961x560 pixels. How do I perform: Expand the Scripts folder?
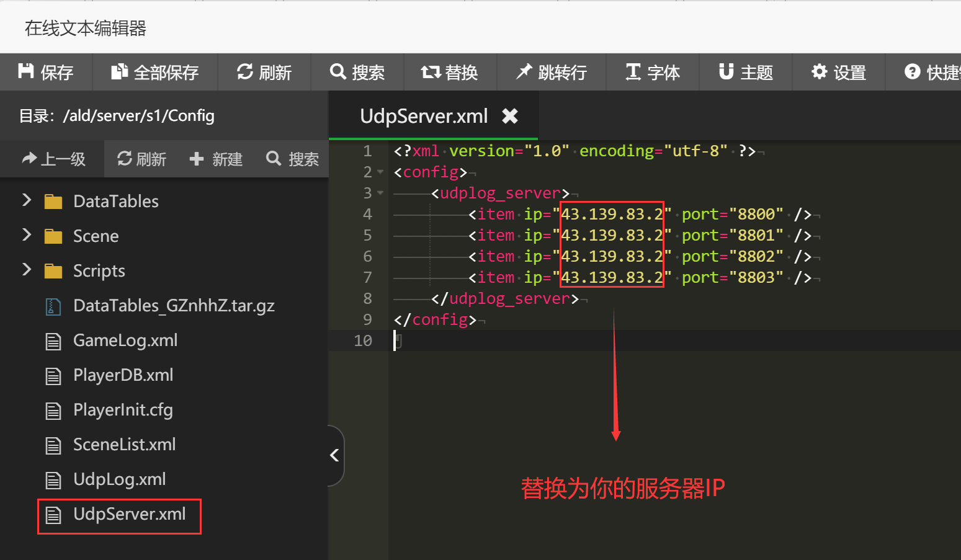(x=27, y=269)
